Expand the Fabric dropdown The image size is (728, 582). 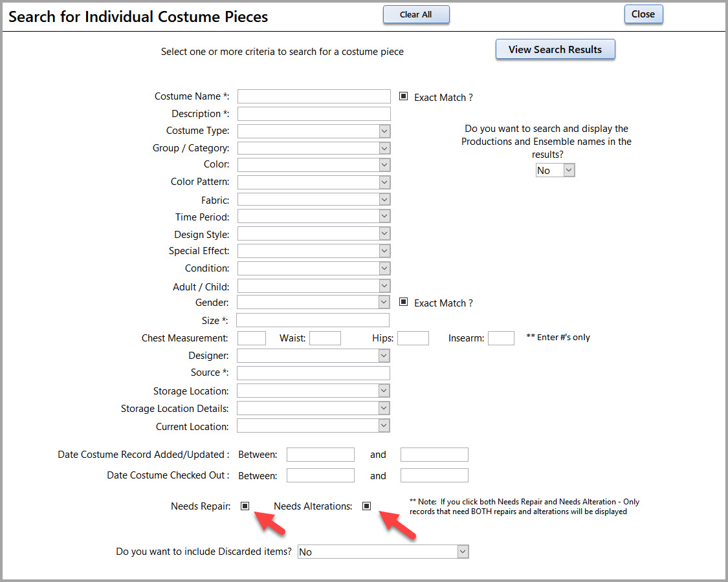(384, 200)
